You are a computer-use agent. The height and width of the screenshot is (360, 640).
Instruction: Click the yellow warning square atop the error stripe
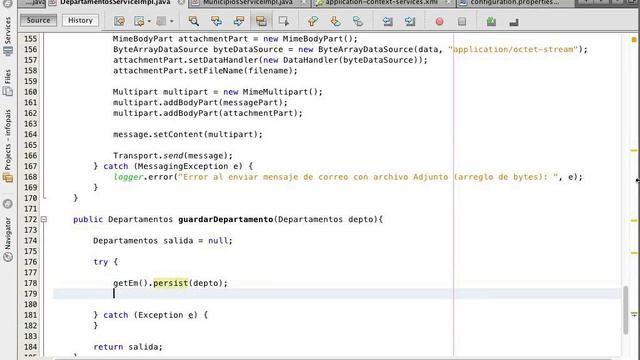click(x=634, y=40)
